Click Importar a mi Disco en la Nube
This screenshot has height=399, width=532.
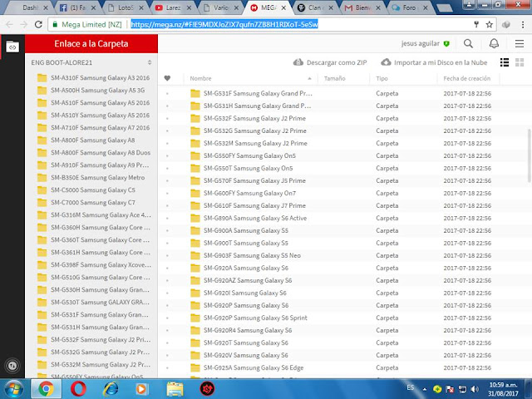click(x=434, y=62)
